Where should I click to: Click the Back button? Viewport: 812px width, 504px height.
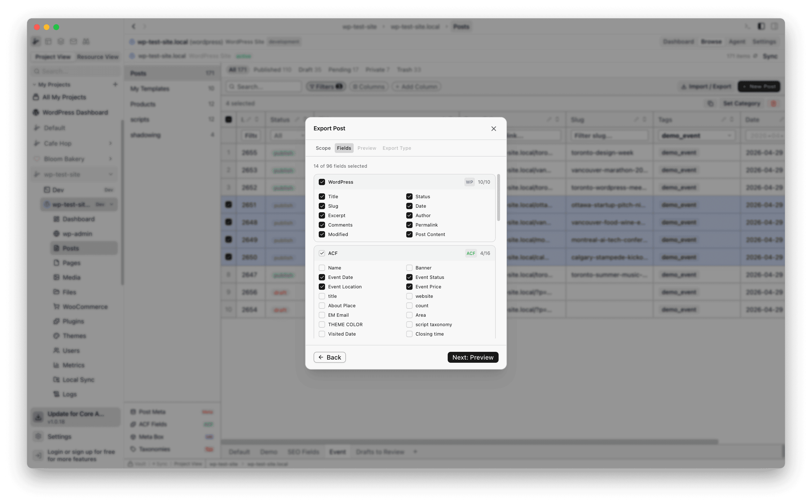(x=329, y=357)
